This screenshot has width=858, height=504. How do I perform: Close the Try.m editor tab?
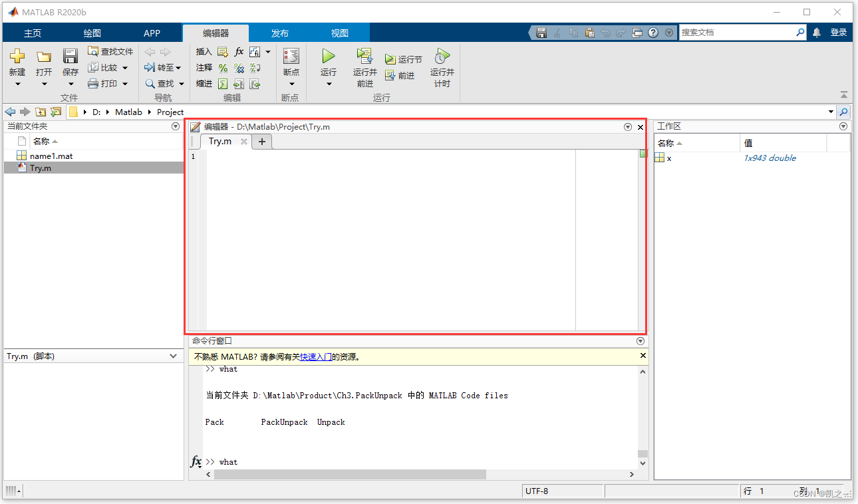[x=244, y=142]
